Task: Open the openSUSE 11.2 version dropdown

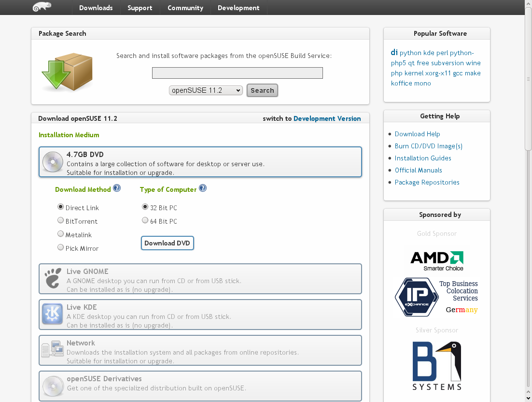Action: click(x=206, y=90)
